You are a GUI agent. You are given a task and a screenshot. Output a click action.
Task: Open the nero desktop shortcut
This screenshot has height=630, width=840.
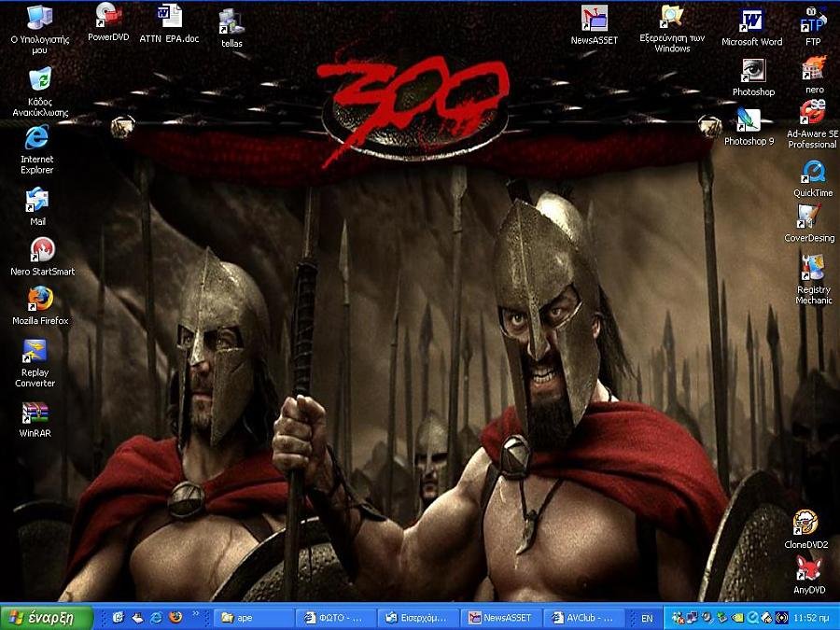814,75
